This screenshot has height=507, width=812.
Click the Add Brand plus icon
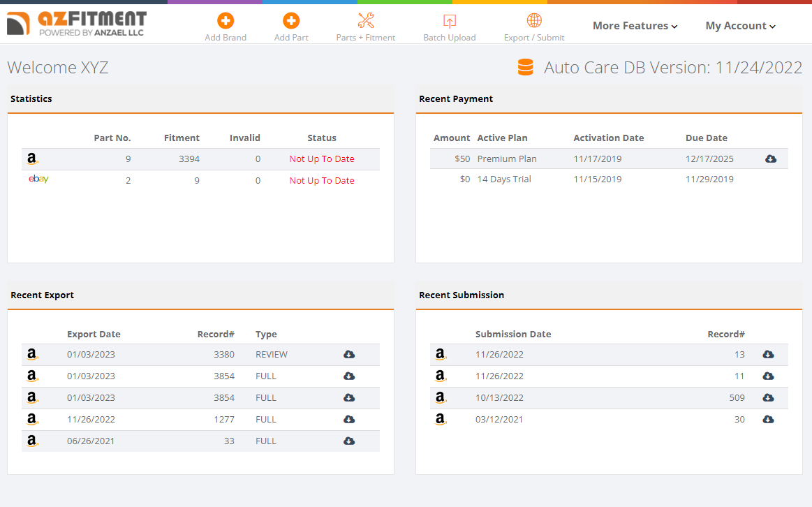tap(226, 21)
